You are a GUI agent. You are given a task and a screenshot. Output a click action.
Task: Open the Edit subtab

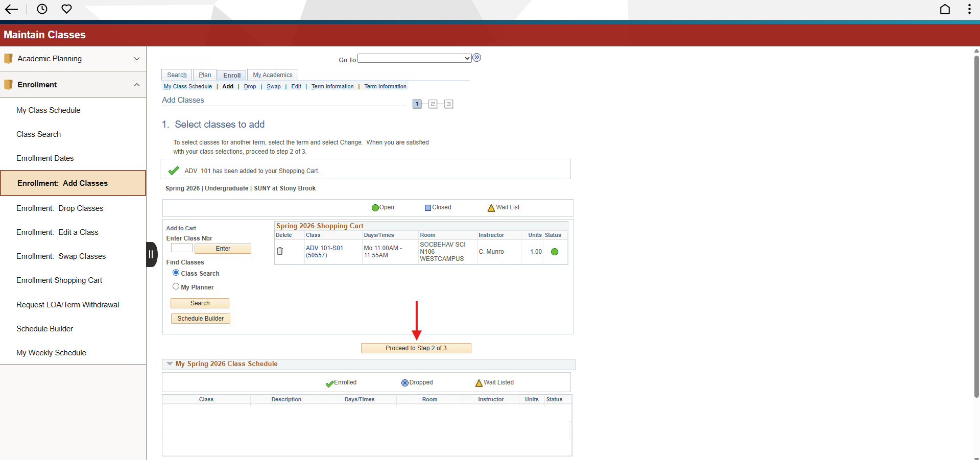296,87
